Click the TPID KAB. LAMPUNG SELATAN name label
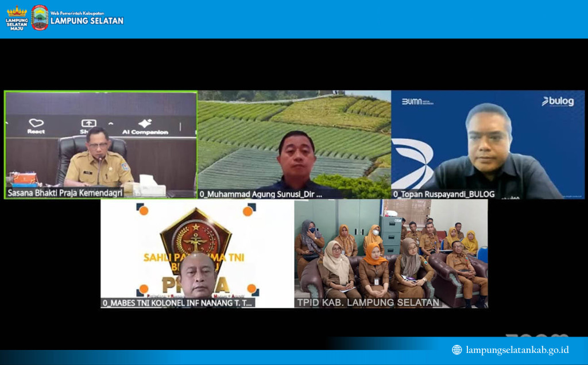Viewport: 588px width, 365px height. pos(367,302)
